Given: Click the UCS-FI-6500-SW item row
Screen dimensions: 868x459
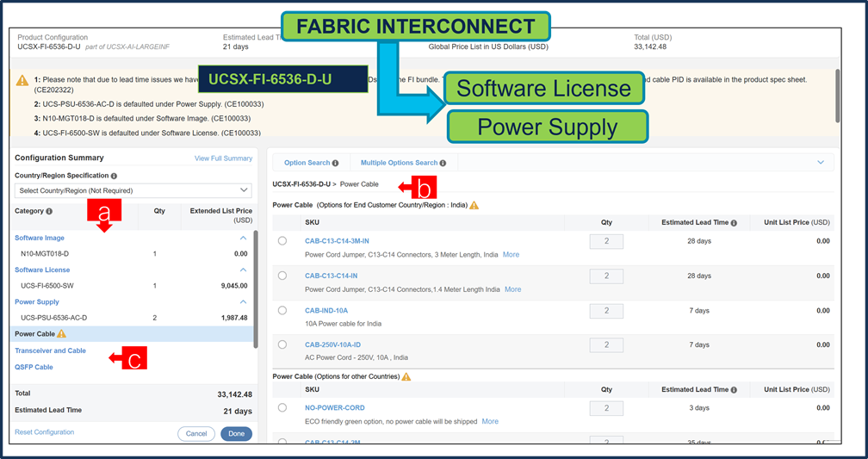Looking at the screenshot, I should (131, 286).
